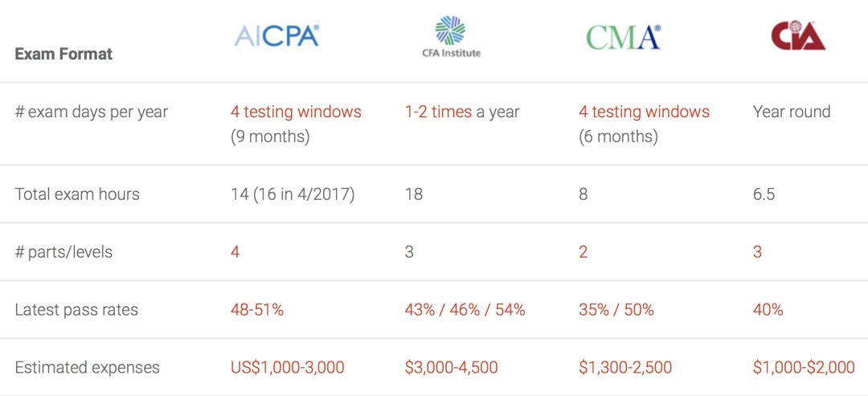Click the AICPA parts count 4
The width and height of the screenshot is (868, 396).
click(x=235, y=252)
